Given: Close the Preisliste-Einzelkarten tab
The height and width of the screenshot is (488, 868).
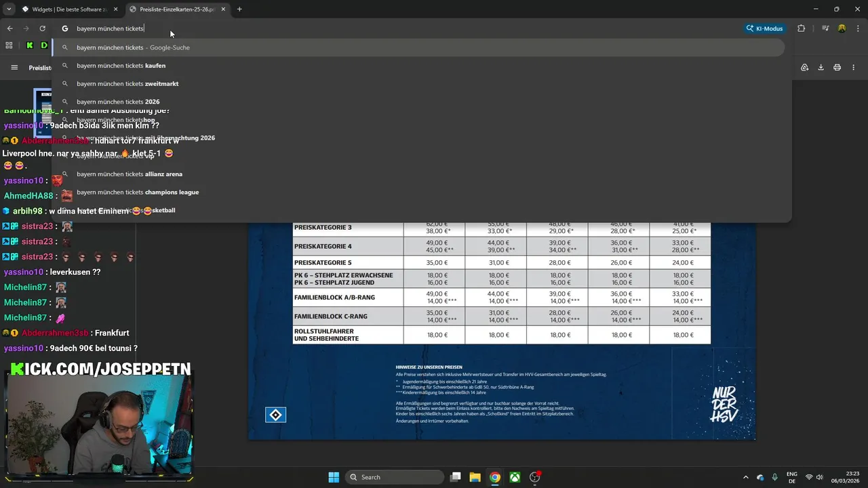Looking at the screenshot, I should [223, 9].
